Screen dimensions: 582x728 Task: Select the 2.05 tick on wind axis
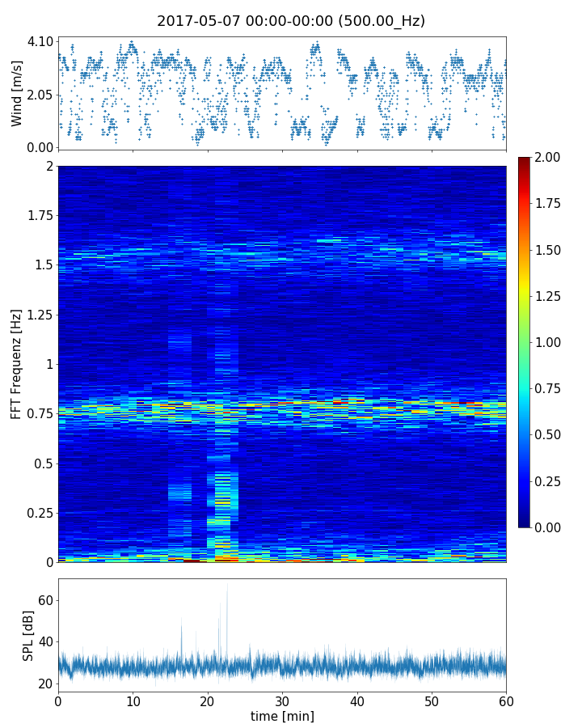tap(40, 95)
